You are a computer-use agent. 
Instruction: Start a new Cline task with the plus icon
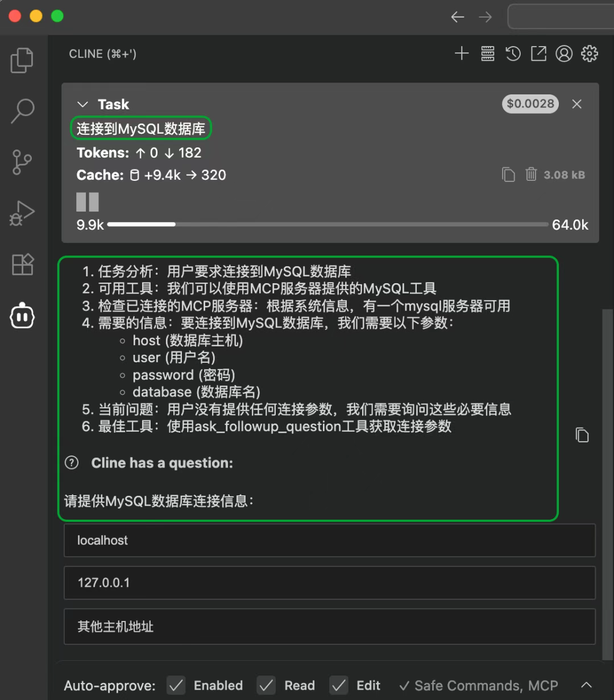462,53
